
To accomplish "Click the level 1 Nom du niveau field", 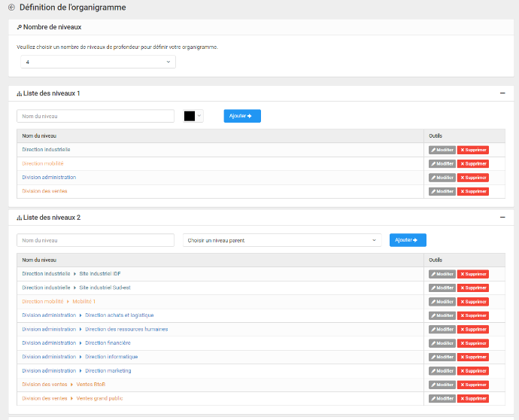I will coord(96,116).
